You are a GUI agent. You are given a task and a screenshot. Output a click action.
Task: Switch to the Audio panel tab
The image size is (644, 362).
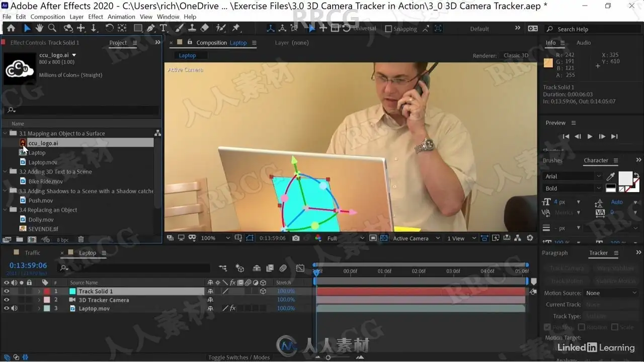(x=584, y=43)
